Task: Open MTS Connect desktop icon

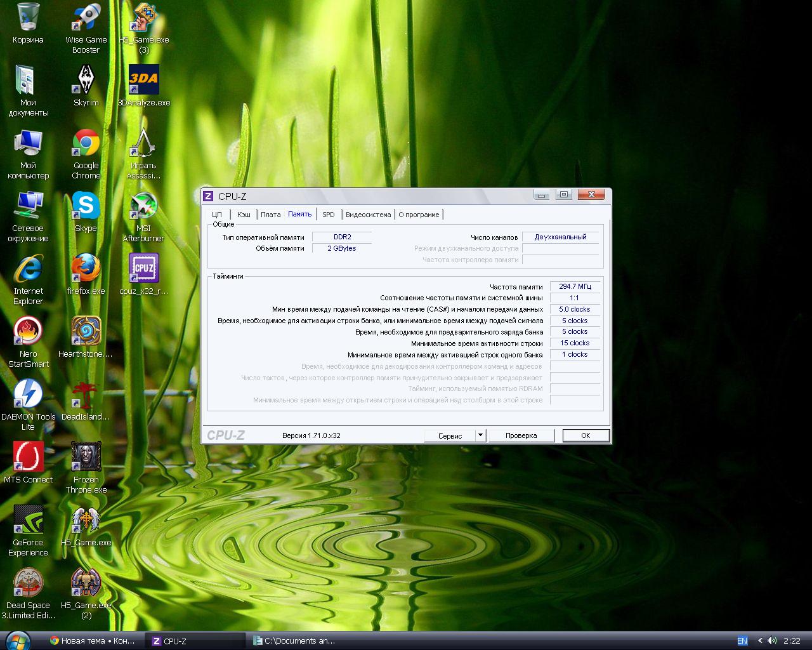Action: pos(28,463)
